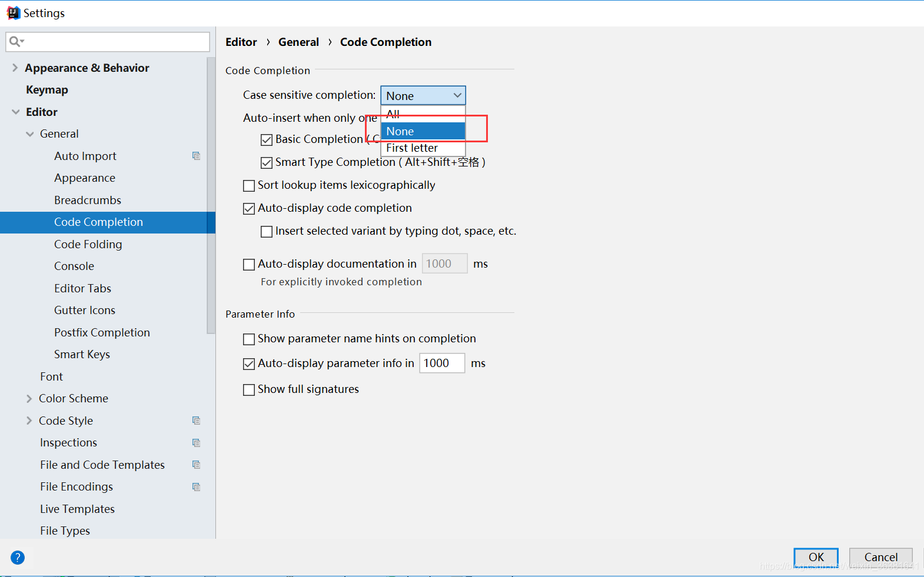Enable Sort lookup items lexicographically

click(249, 186)
